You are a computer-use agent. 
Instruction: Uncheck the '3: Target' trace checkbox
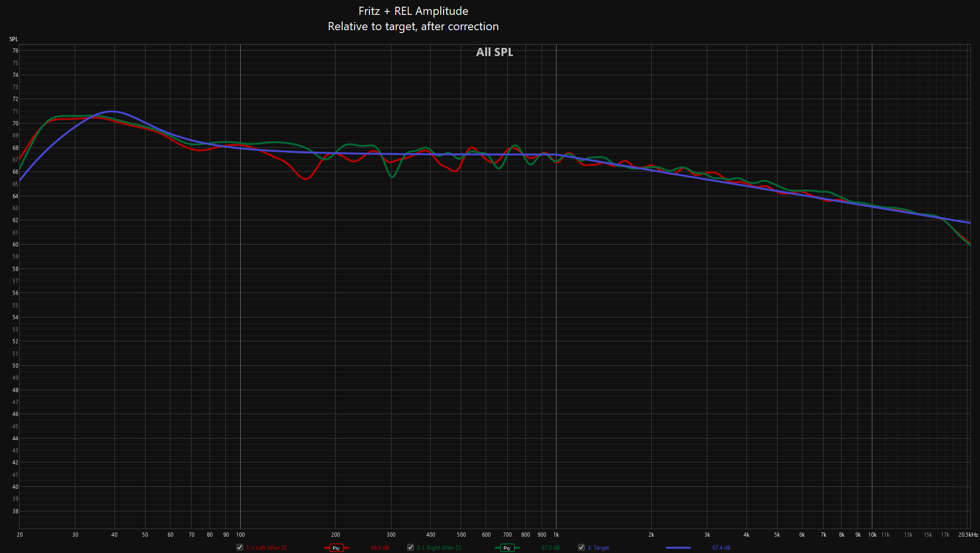click(581, 547)
